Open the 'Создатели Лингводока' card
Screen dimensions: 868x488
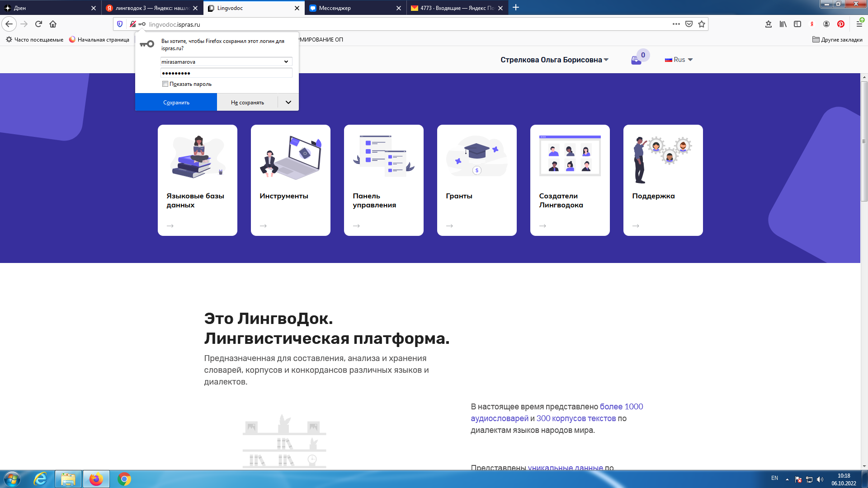point(570,180)
